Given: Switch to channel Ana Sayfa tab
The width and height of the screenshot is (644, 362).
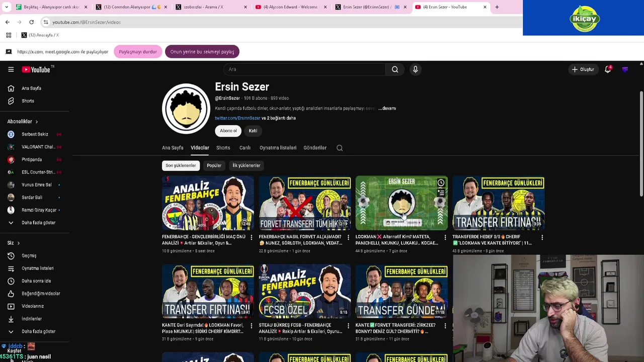Looking at the screenshot, I should coord(173,148).
